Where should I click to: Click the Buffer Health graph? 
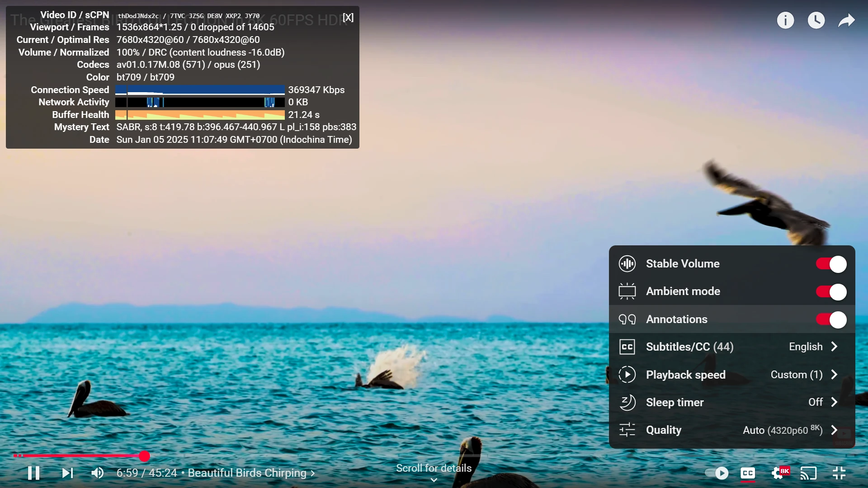point(200,115)
